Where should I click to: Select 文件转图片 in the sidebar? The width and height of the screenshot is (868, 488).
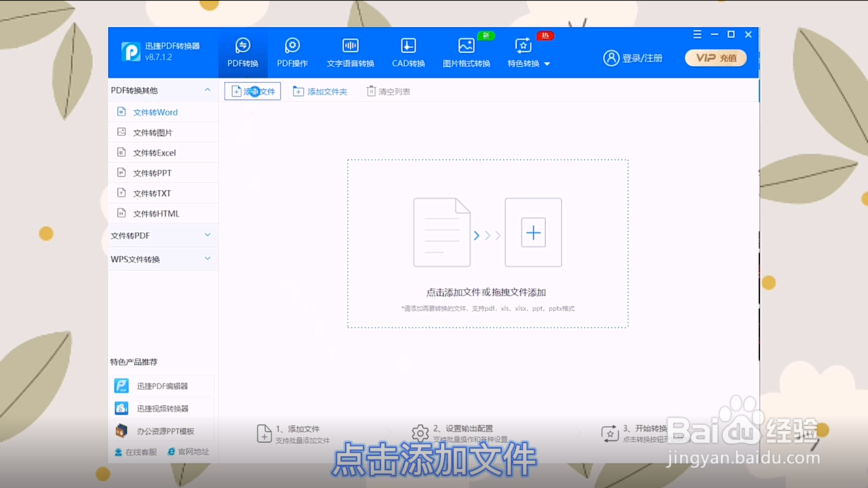pyautogui.click(x=163, y=132)
